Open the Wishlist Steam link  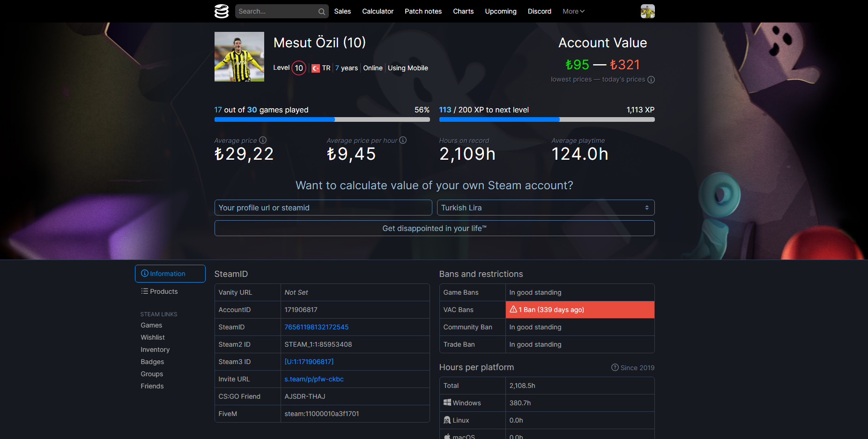pyautogui.click(x=153, y=337)
